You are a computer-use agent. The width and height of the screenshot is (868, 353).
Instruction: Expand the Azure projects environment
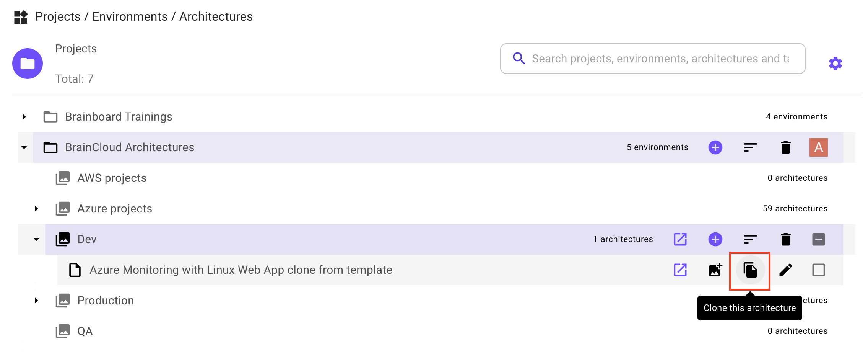36,209
